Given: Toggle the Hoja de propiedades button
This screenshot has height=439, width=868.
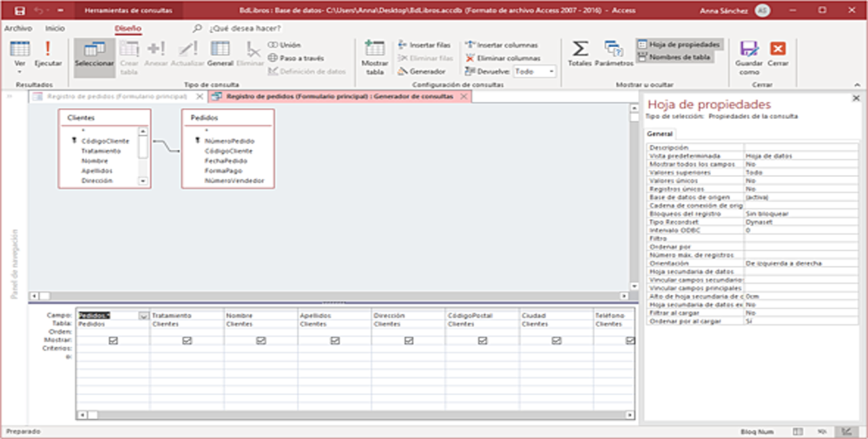Looking at the screenshot, I should [678, 44].
